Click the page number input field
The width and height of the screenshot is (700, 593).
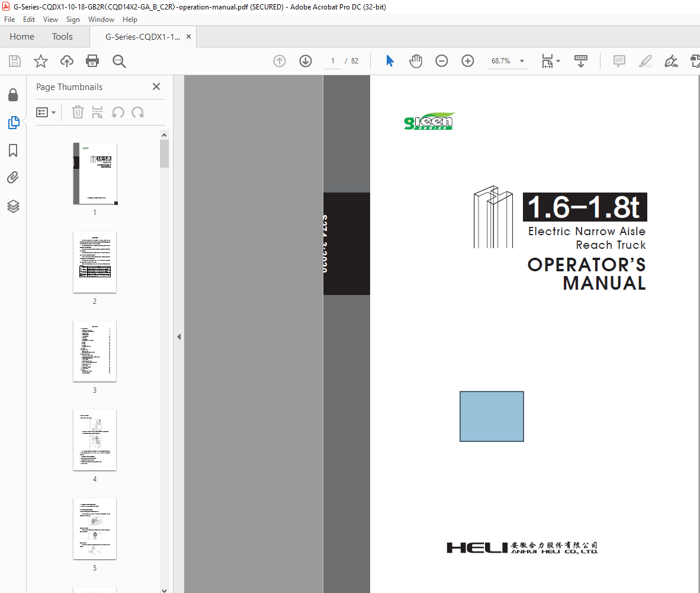pyautogui.click(x=333, y=61)
